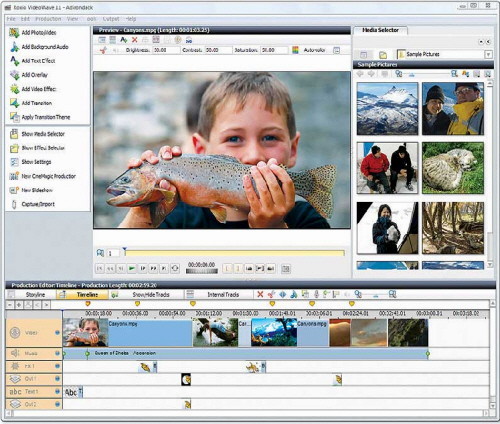
Task: Click zoom-in magnifier in timeline toolbar
Action: [x=392, y=294]
